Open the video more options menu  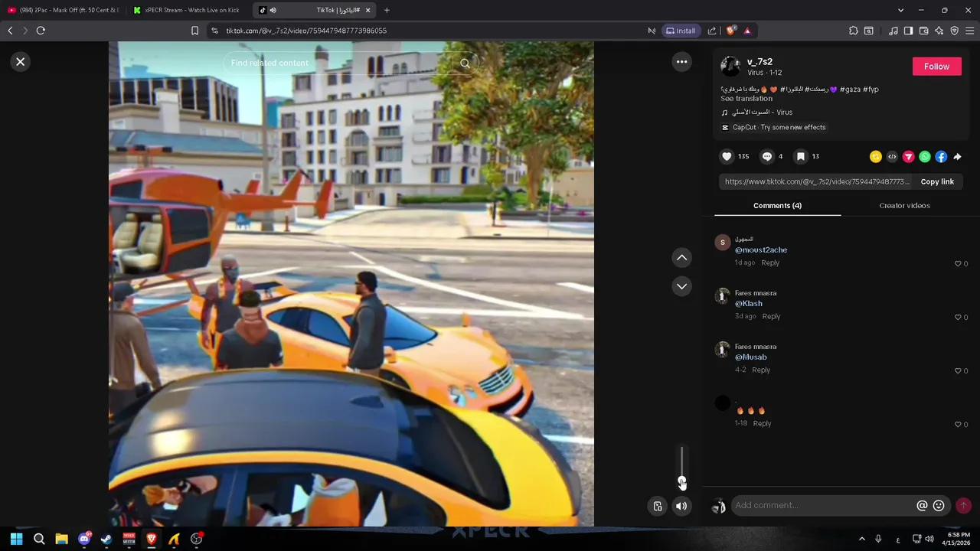click(681, 62)
